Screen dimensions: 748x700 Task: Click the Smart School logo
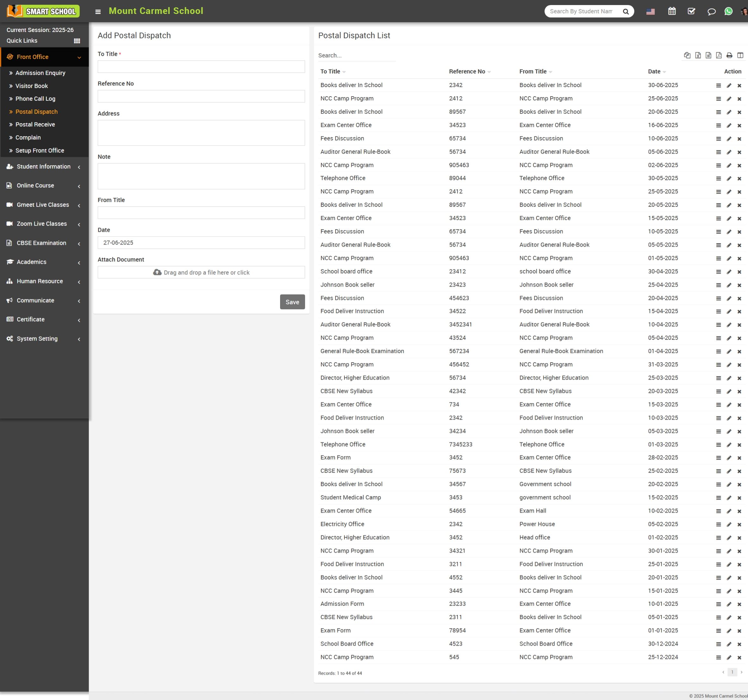coord(43,11)
